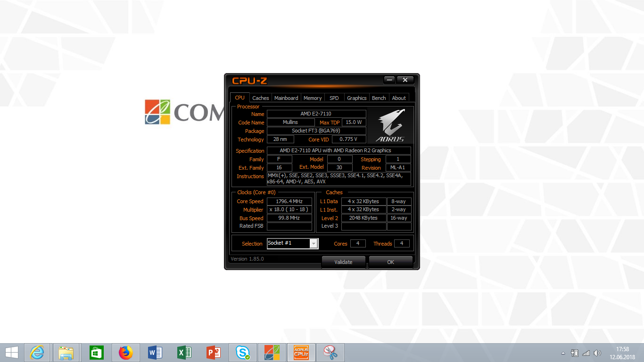Click the Ext. Family value 16
This screenshot has height=362, width=644.
(279, 168)
